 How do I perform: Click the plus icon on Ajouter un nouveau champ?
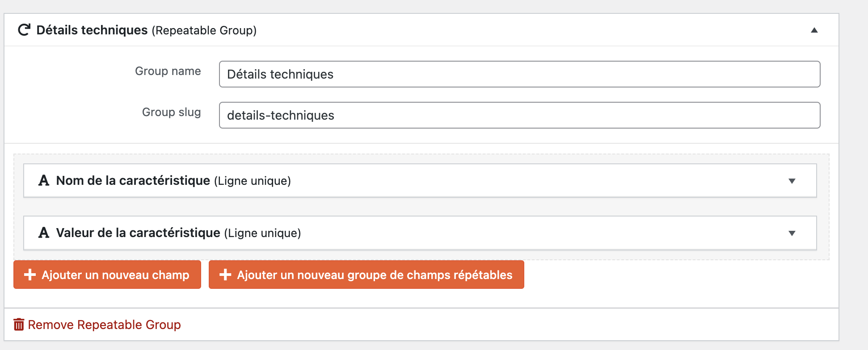coord(30,275)
